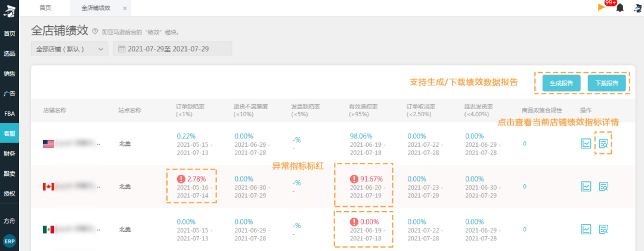Click the 2.78% order defect rate value
The image size is (644, 251).
[x=196, y=179]
